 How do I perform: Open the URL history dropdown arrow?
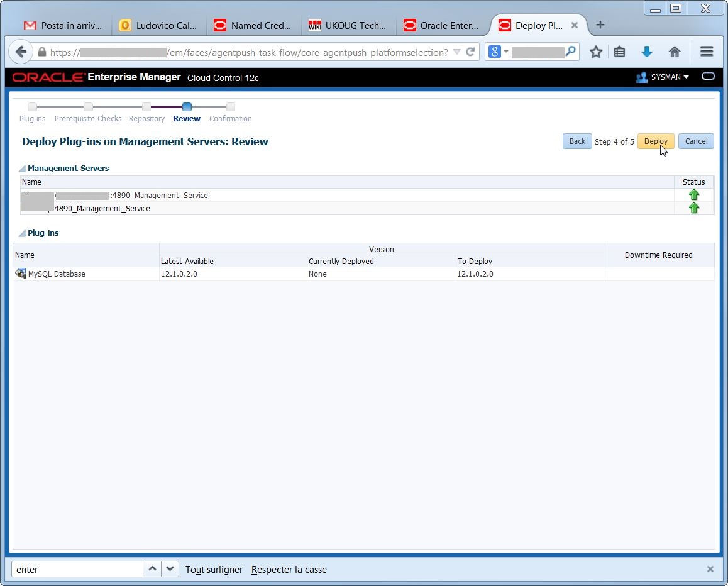tap(457, 52)
